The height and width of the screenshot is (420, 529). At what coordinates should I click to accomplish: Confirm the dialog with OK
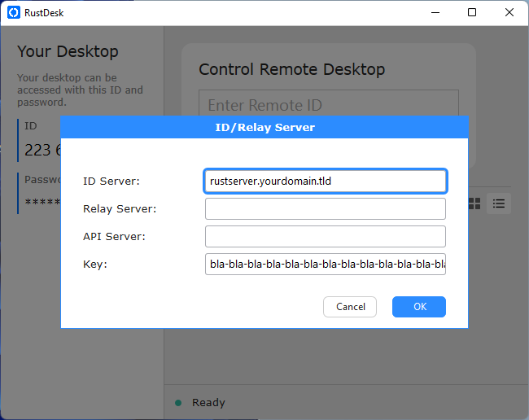(419, 307)
